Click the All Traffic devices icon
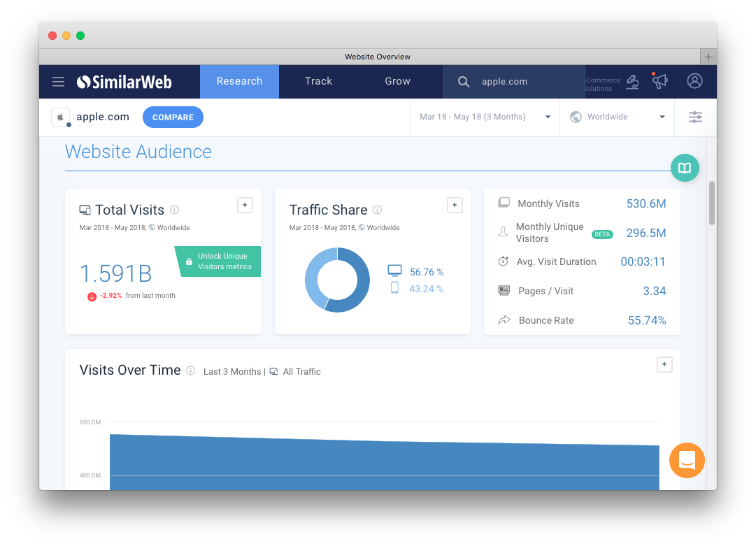Screen dimensions: 756x546 pyautogui.click(x=274, y=371)
